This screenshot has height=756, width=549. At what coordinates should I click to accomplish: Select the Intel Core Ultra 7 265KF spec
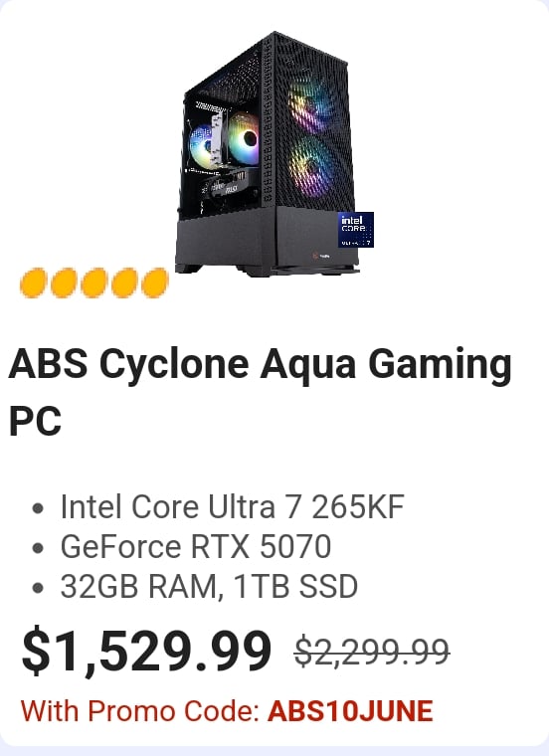tap(232, 507)
